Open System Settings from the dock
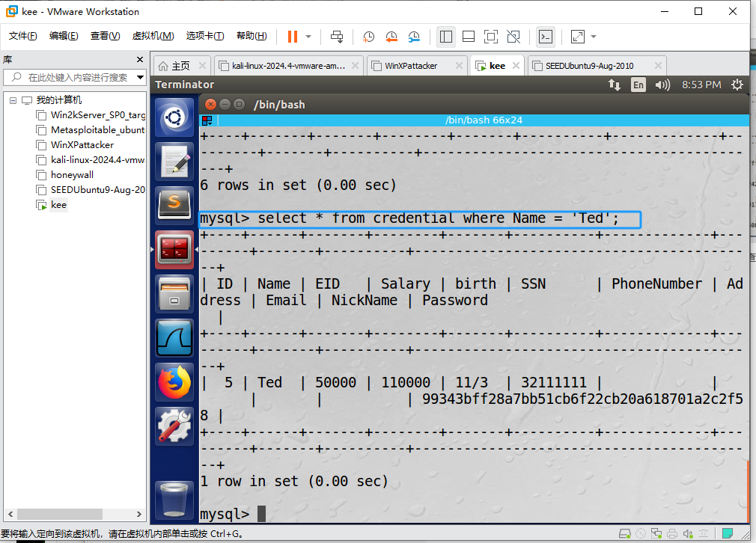The image size is (756, 543). coord(174,426)
